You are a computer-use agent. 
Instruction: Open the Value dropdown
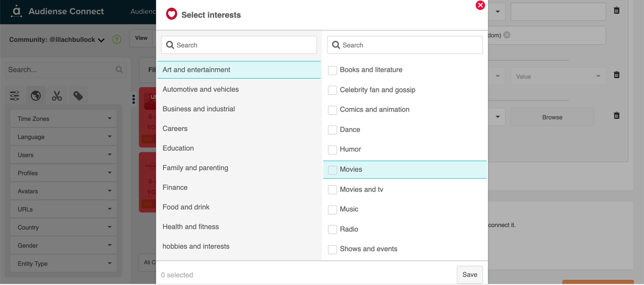coord(557,76)
